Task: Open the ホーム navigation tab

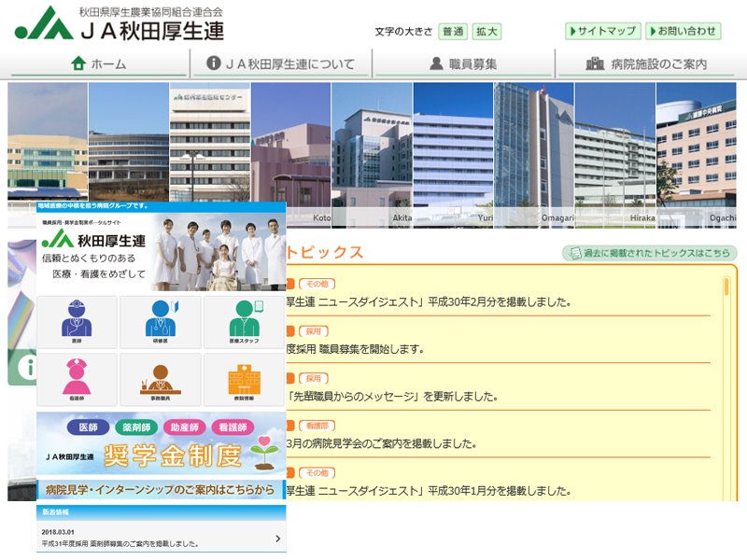Action: click(99, 63)
